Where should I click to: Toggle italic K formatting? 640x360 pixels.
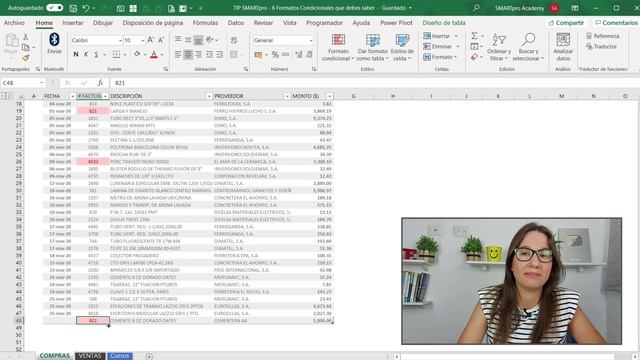coord(86,54)
